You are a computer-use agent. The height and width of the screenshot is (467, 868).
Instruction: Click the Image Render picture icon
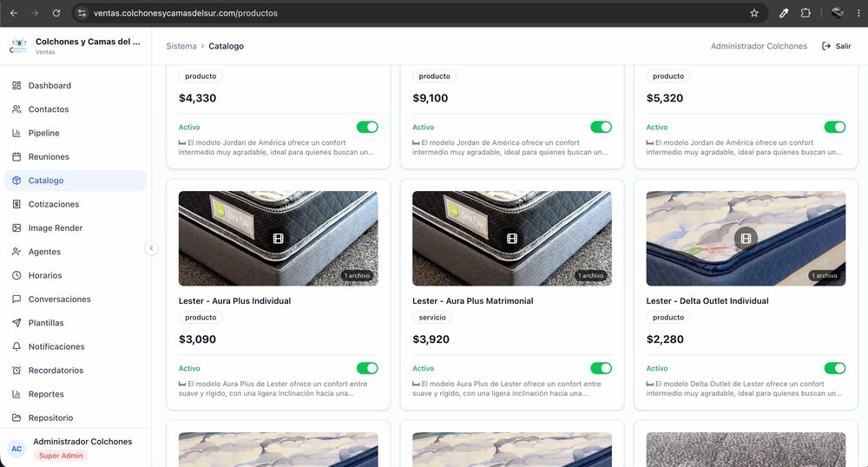pos(16,228)
